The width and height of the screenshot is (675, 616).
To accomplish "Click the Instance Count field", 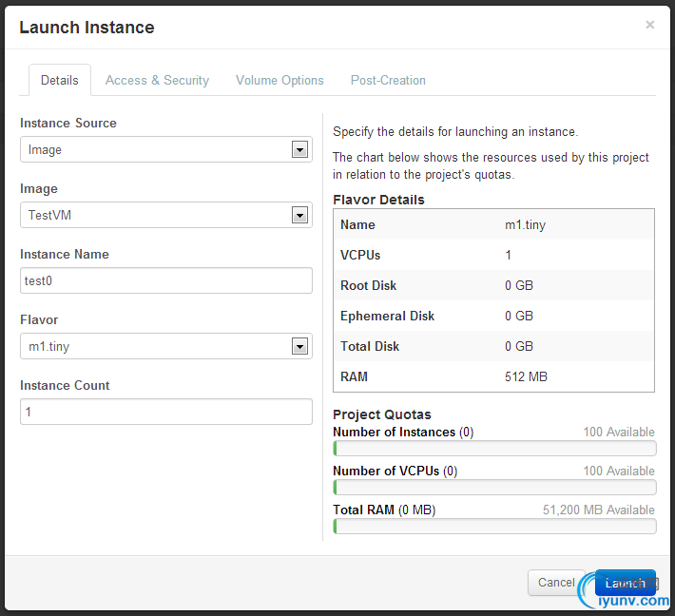I will coord(166,412).
